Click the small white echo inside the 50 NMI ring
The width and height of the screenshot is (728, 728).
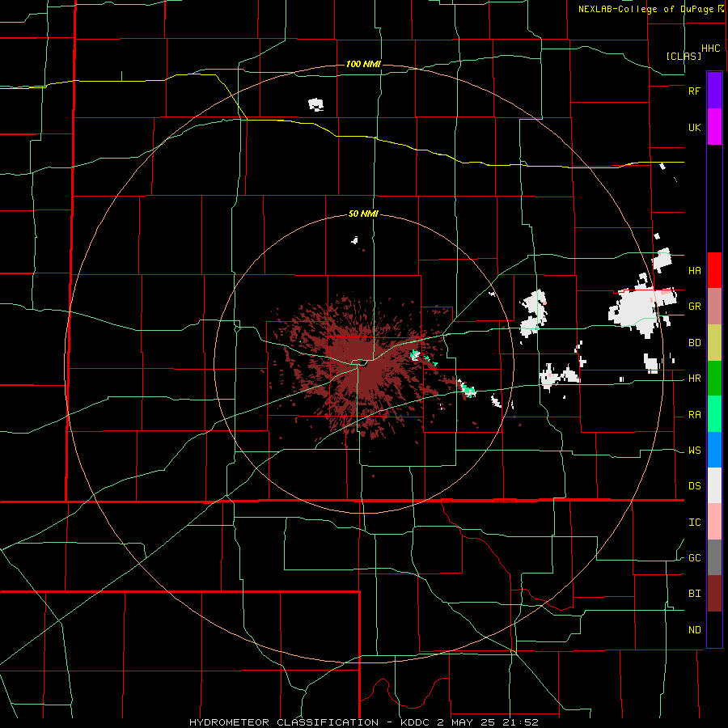355,240
